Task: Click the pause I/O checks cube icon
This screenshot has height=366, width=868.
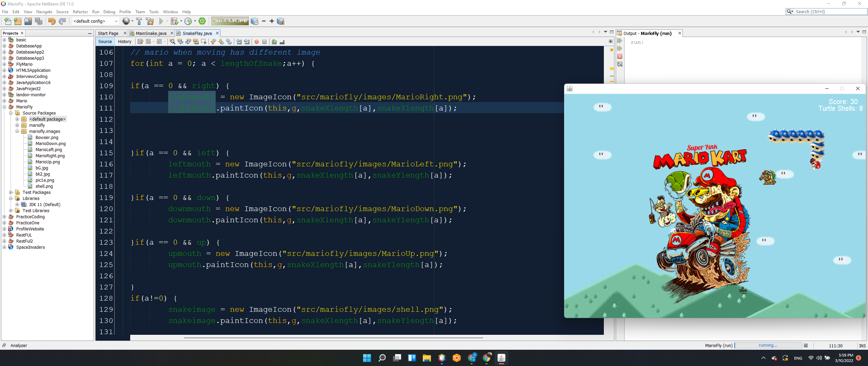Action: (280, 21)
